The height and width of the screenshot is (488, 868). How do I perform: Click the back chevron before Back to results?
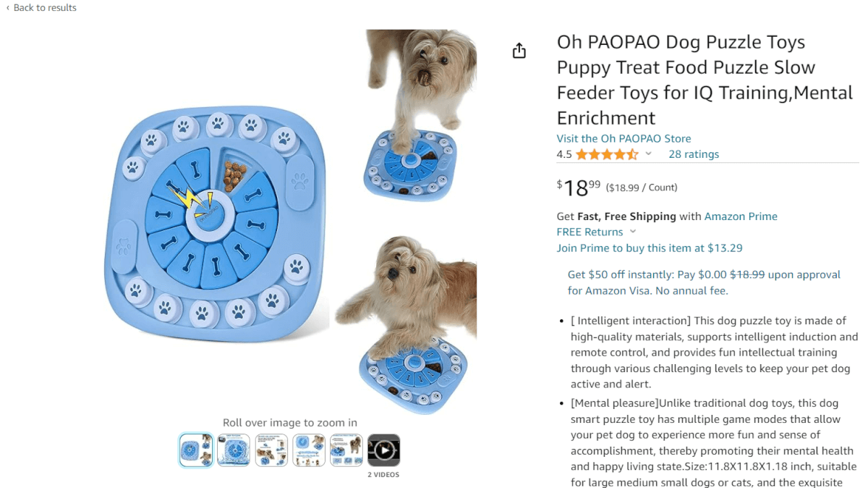8,8
